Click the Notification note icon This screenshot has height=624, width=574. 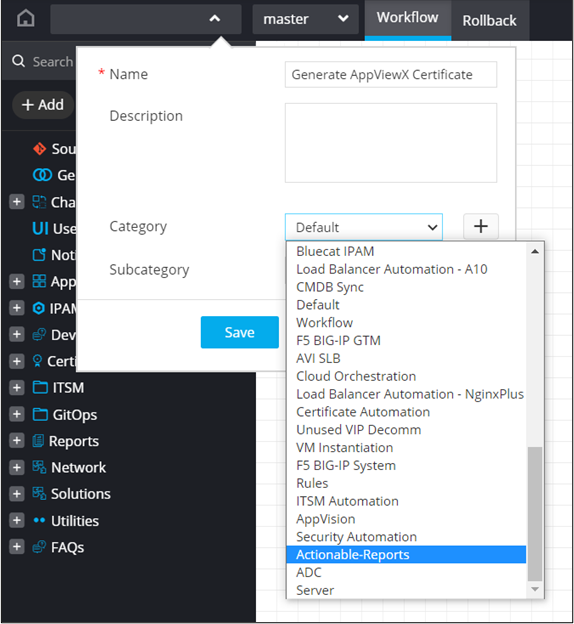point(39,255)
